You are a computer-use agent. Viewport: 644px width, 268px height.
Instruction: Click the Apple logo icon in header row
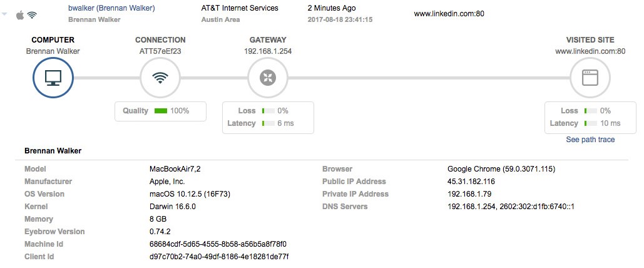tap(20, 15)
